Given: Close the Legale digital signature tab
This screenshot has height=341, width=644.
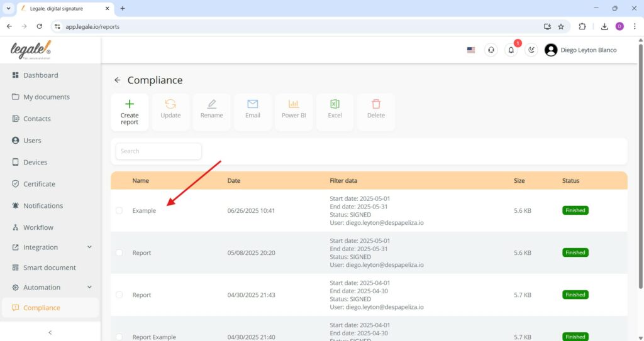Looking at the screenshot, I should (107, 8).
